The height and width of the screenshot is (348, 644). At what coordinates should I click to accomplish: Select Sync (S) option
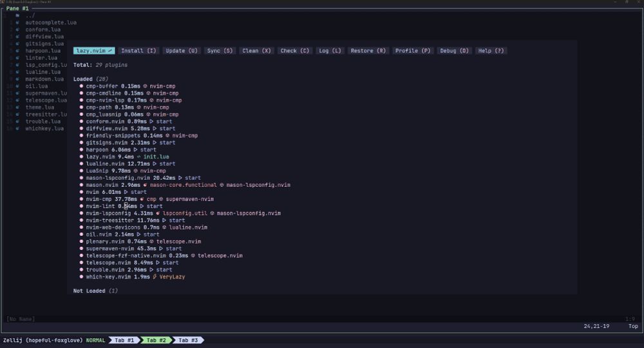click(220, 50)
